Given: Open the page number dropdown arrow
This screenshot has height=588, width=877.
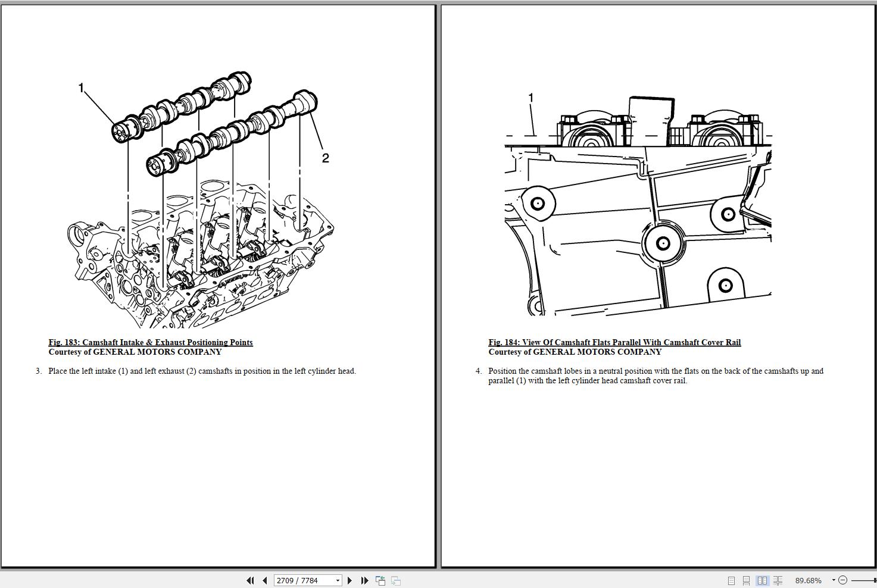Looking at the screenshot, I should pyautogui.click(x=338, y=580).
